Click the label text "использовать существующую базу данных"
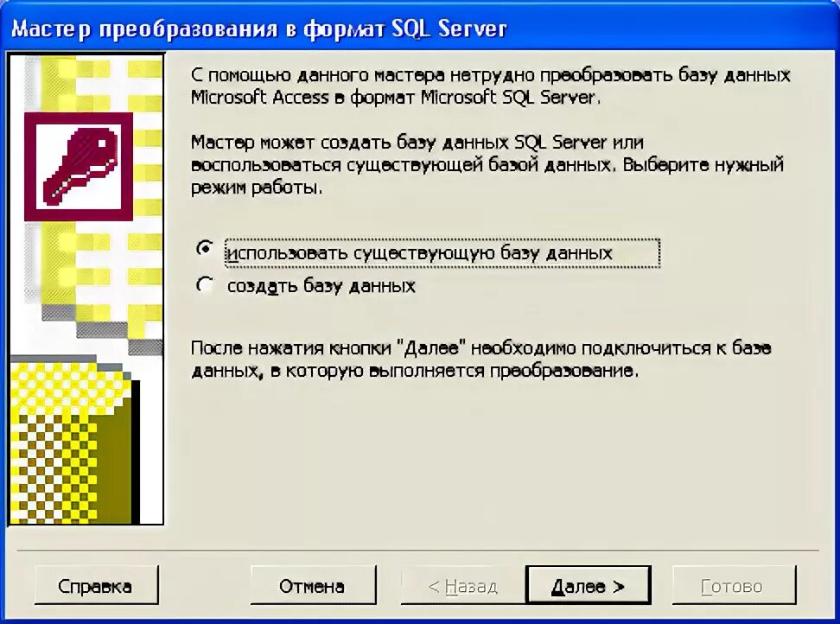This screenshot has height=624, width=840. (x=419, y=253)
